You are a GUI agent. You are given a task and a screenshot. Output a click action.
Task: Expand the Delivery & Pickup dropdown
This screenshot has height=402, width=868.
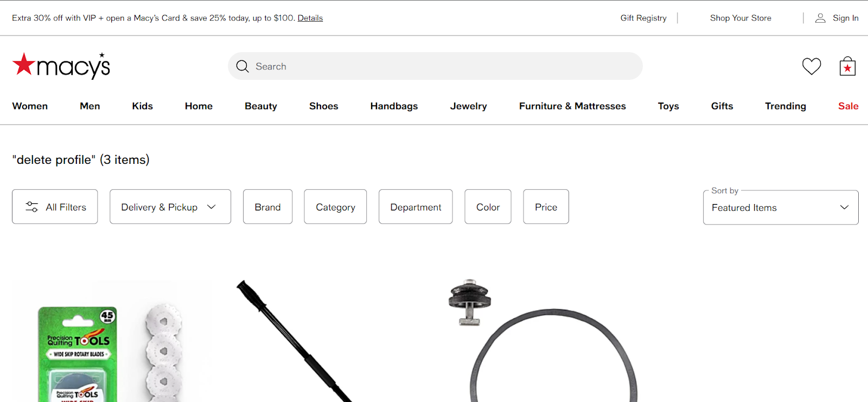pyautogui.click(x=170, y=207)
